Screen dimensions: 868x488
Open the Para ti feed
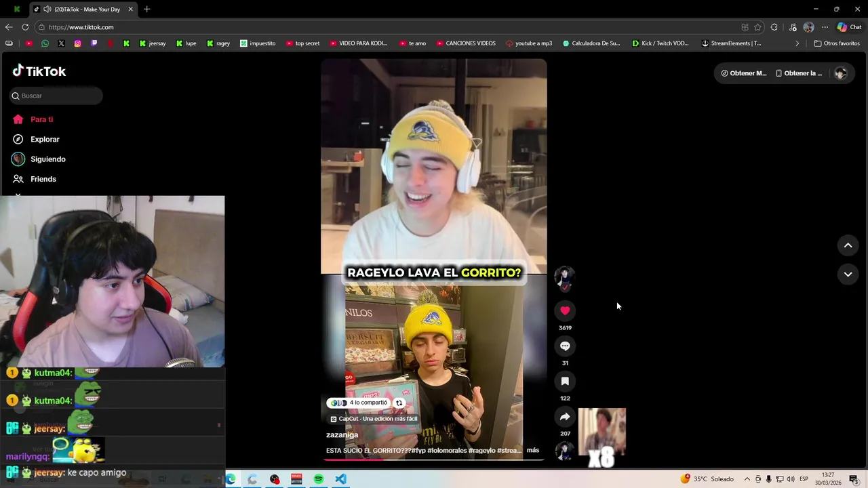41,119
